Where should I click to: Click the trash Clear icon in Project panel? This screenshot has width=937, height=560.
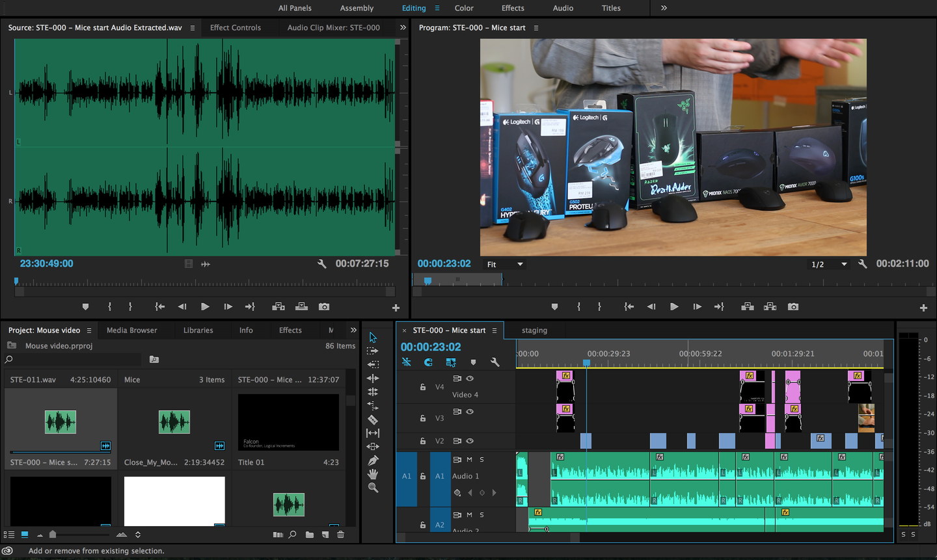click(340, 535)
